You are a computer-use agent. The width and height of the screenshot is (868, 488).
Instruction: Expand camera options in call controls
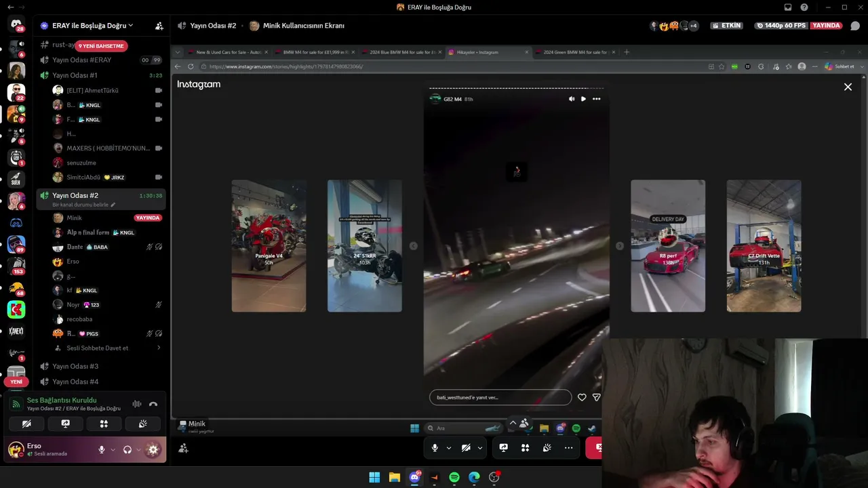(x=480, y=447)
